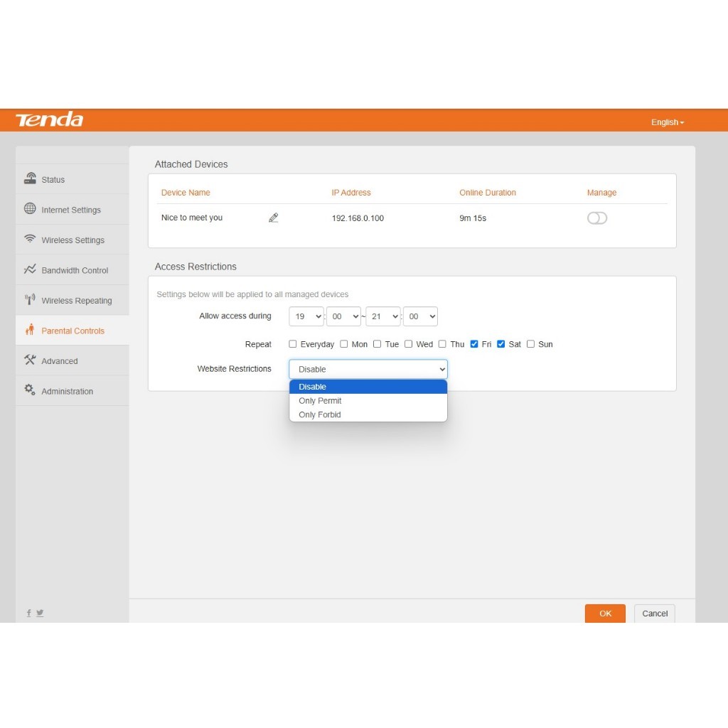This screenshot has height=728, width=728.
Task: Click the Bandwidth Control graph icon
Action: coord(30,269)
